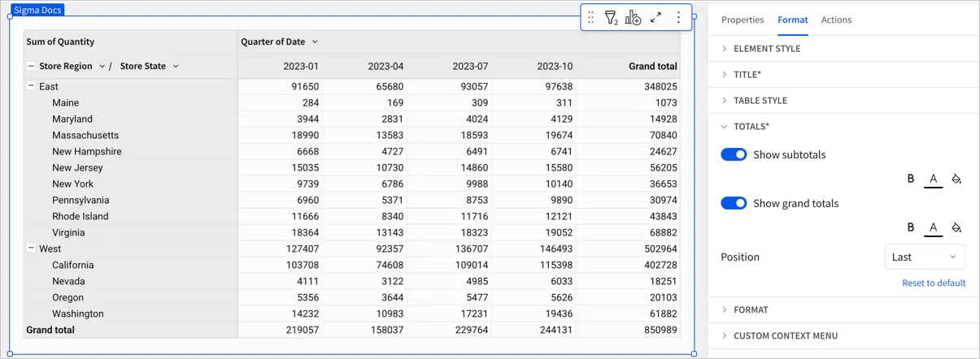
Task: Switch to the Properties tab
Action: 743,19
